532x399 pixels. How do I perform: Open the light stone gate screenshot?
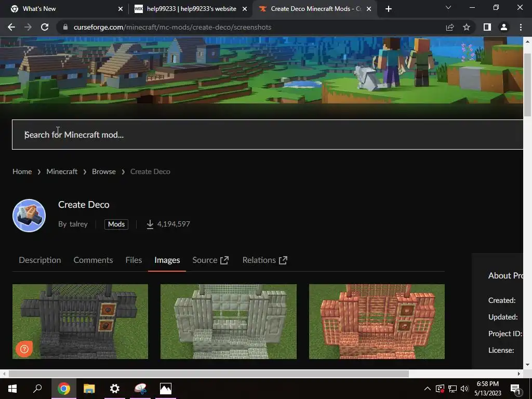tap(229, 321)
